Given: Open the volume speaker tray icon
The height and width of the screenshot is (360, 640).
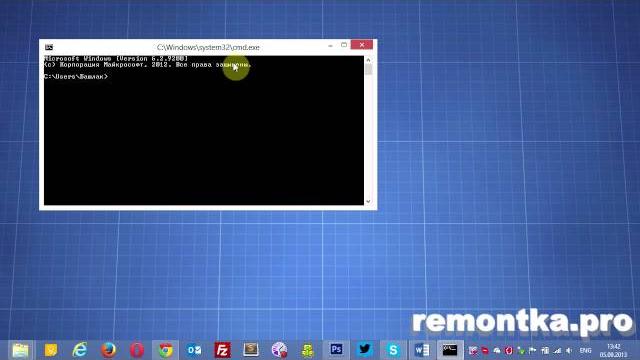Looking at the screenshot, I should [x=569, y=351].
